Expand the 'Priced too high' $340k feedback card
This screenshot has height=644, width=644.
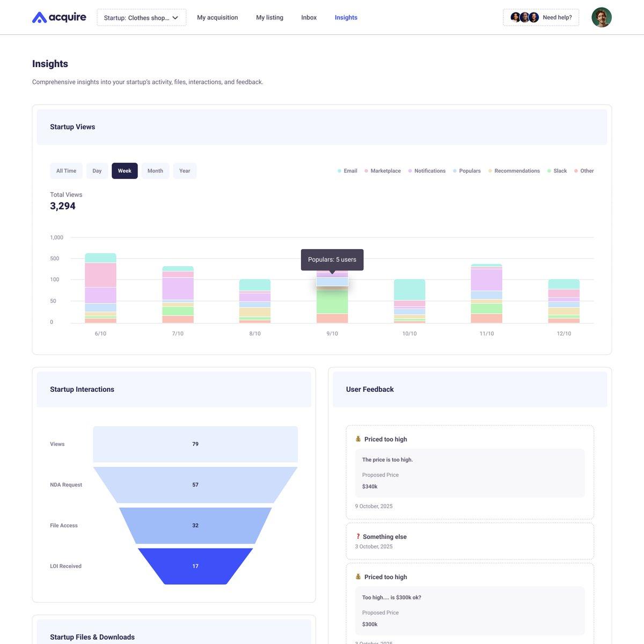click(470, 438)
